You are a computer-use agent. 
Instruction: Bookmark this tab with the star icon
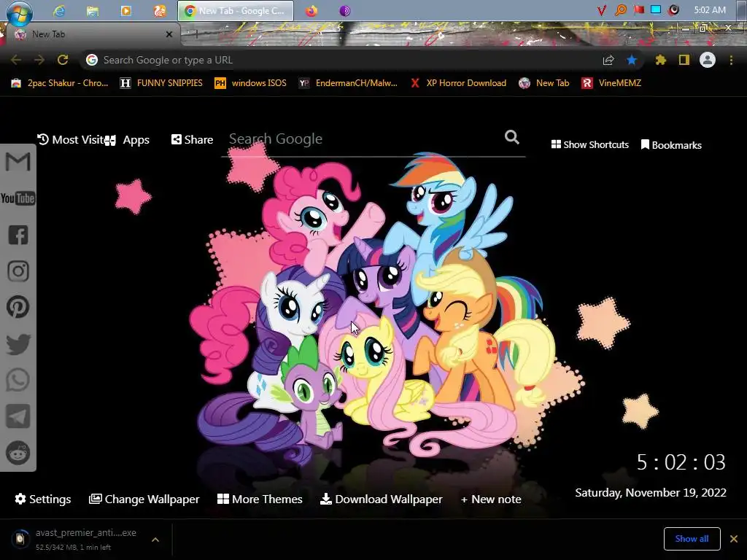[x=632, y=60]
